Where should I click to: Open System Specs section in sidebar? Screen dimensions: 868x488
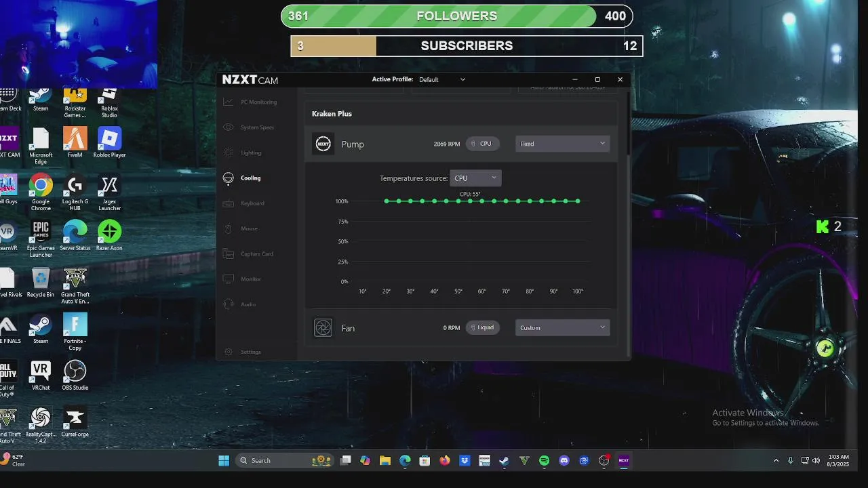248,127
